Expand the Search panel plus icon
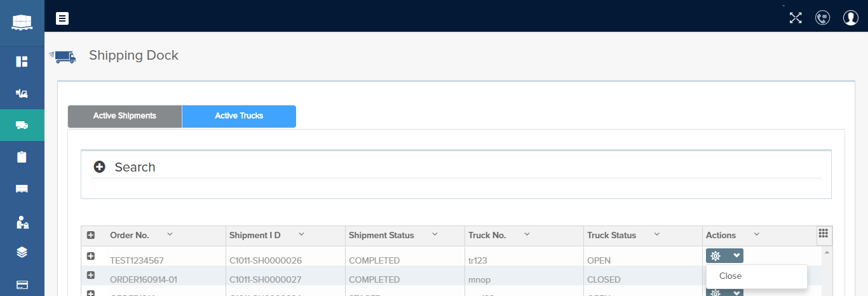868x296 pixels. pyautogui.click(x=99, y=167)
